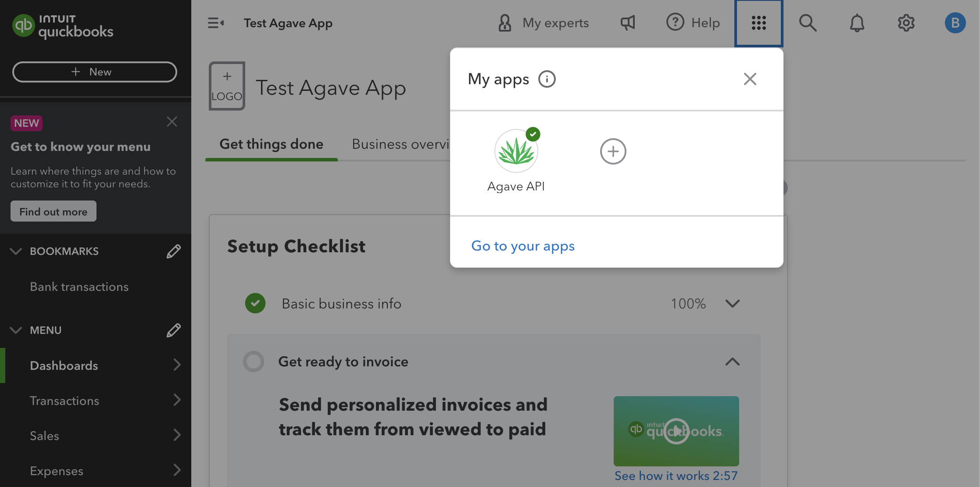Open notifications bell icon

[857, 23]
